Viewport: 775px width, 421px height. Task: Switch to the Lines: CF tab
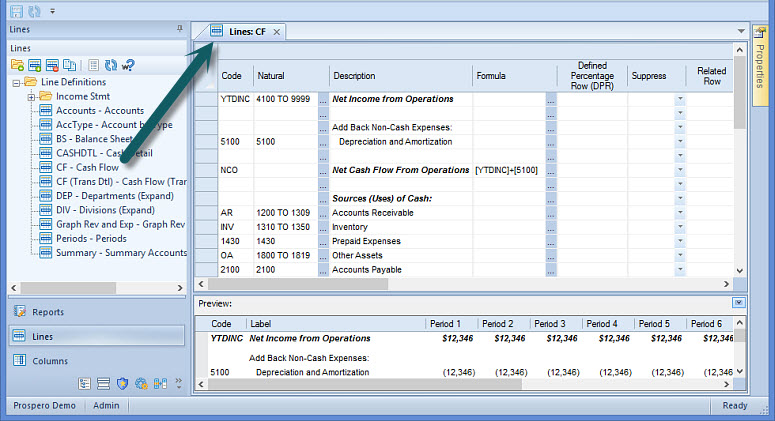pyautogui.click(x=247, y=32)
